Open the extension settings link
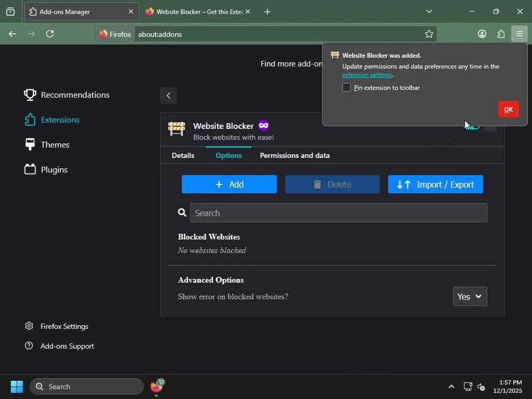 [367, 75]
